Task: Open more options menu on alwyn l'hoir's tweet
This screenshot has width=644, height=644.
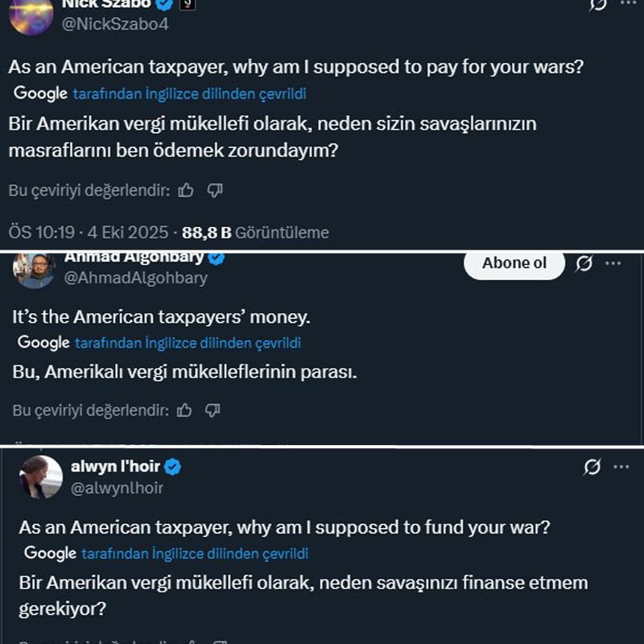Action: pos(621,467)
